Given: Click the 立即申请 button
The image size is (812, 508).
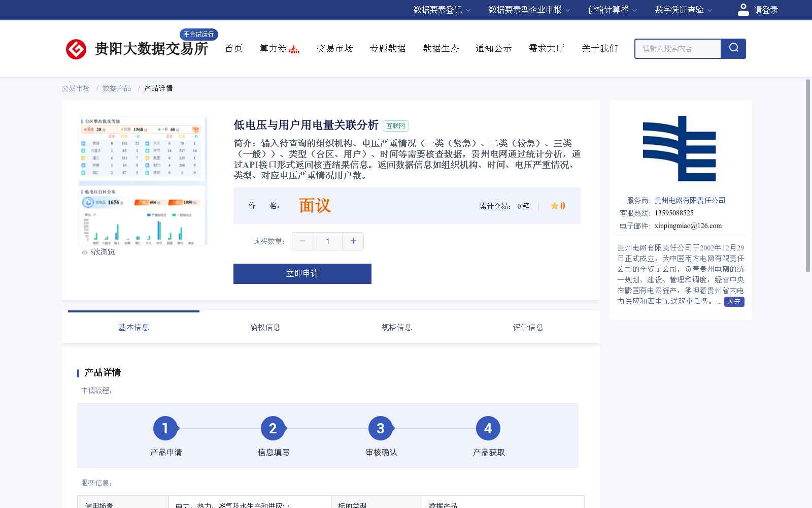Looking at the screenshot, I should tap(302, 274).
